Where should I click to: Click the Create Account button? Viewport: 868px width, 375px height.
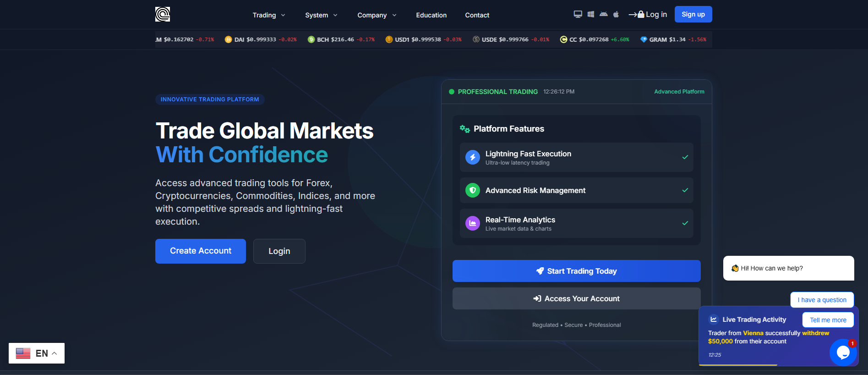pyautogui.click(x=201, y=251)
